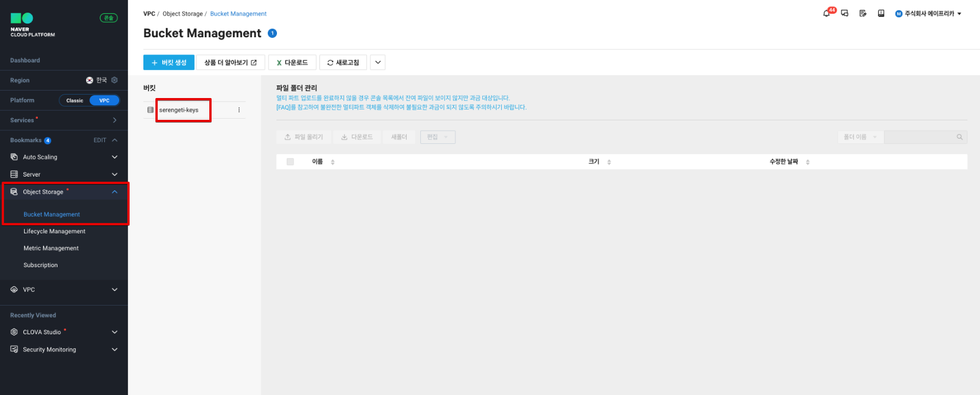Click the chat support icon in header
The height and width of the screenshot is (395, 980).
845,14
